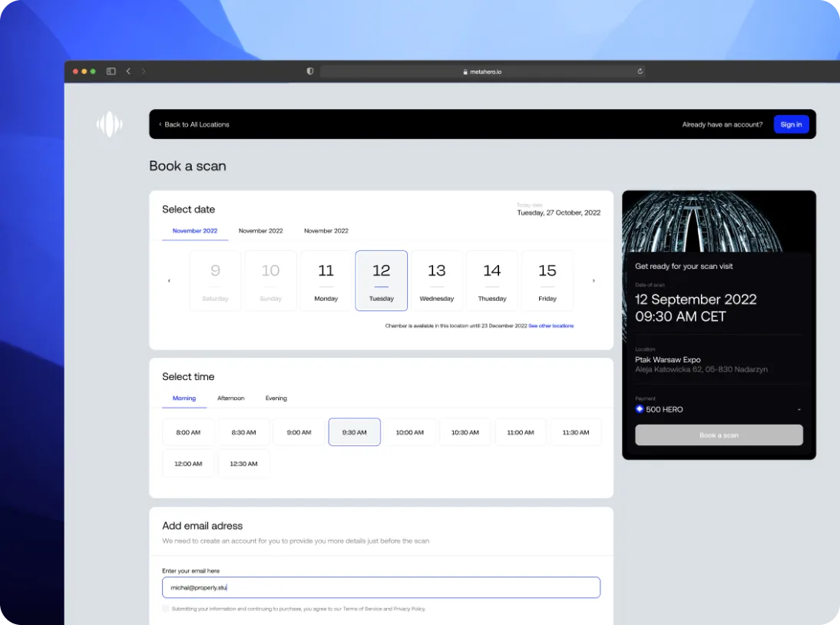Click the HERO token icon beside 500 HERO
This screenshot has height=625, width=840.
(640, 409)
